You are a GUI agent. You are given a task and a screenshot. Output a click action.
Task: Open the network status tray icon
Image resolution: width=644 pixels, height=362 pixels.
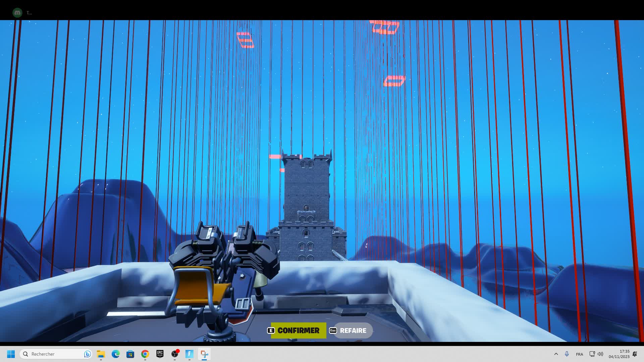(x=592, y=354)
